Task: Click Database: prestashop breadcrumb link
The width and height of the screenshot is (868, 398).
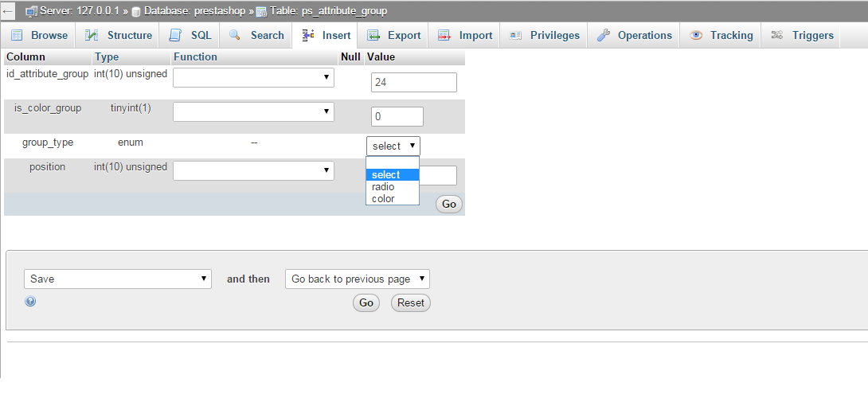Action: pyautogui.click(x=195, y=11)
